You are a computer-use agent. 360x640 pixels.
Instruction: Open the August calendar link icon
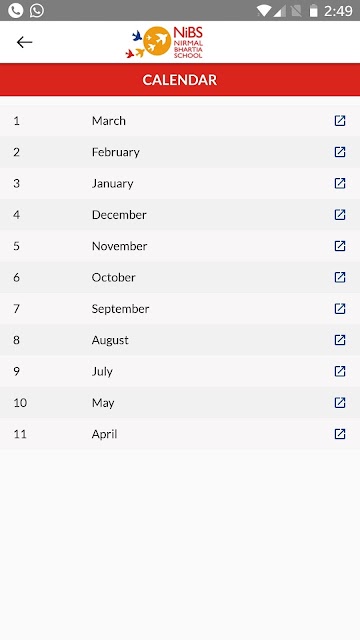[x=340, y=340]
